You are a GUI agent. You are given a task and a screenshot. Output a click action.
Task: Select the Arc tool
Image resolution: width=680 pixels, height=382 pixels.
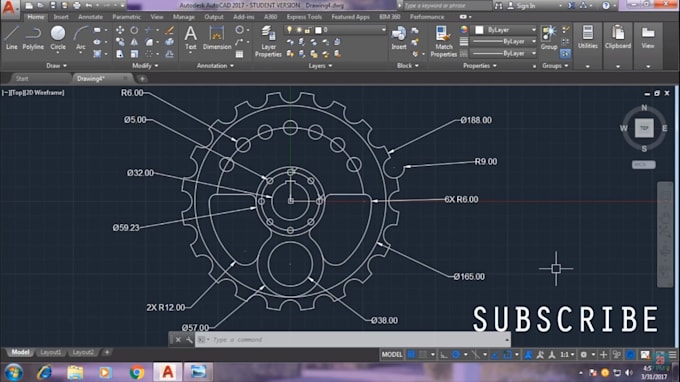coord(81,38)
